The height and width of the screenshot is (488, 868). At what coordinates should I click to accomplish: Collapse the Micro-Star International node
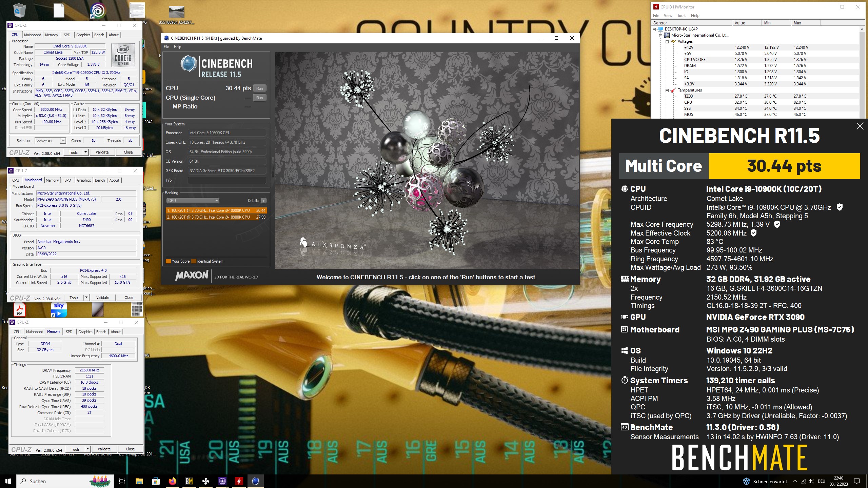tap(660, 35)
